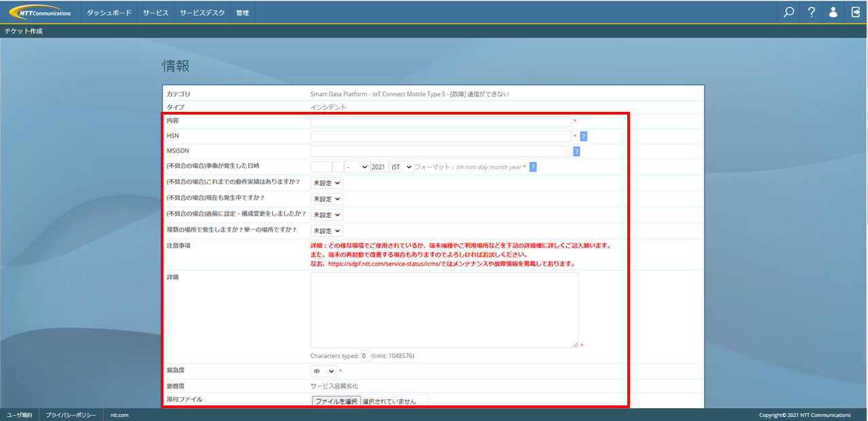The image size is (868, 421).
Task: Show help tooltip next to HSN field
Action: [x=583, y=136]
